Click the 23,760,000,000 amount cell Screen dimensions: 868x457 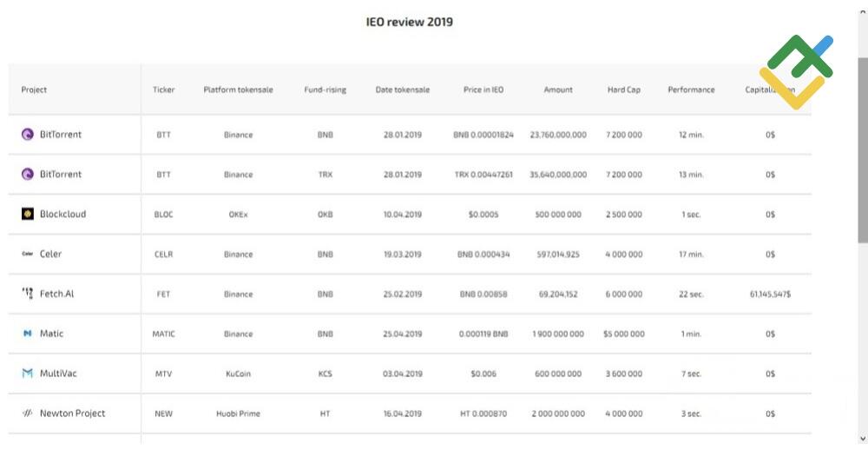pyautogui.click(x=558, y=135)
